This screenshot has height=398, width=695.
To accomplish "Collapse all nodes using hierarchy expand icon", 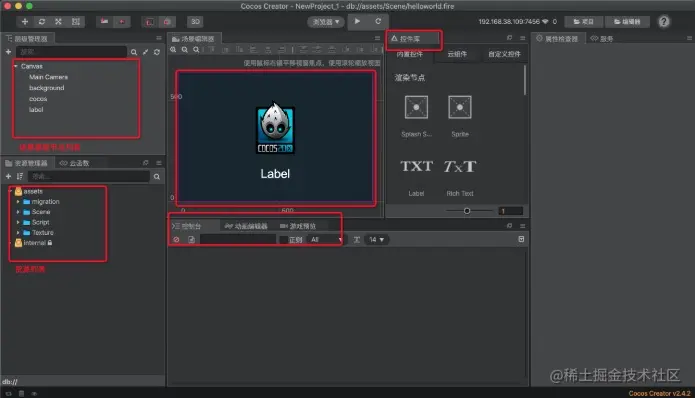I will point(145,52).
